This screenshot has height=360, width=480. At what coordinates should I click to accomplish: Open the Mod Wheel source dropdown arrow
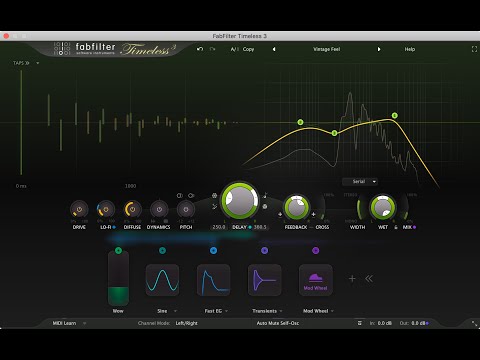[x=332, y=311]
